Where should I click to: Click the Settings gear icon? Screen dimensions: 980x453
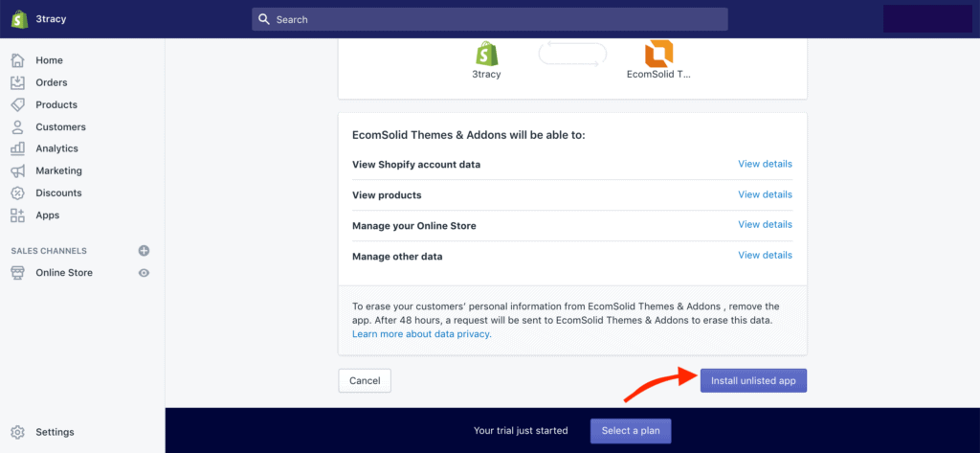(x=18, y=432)
